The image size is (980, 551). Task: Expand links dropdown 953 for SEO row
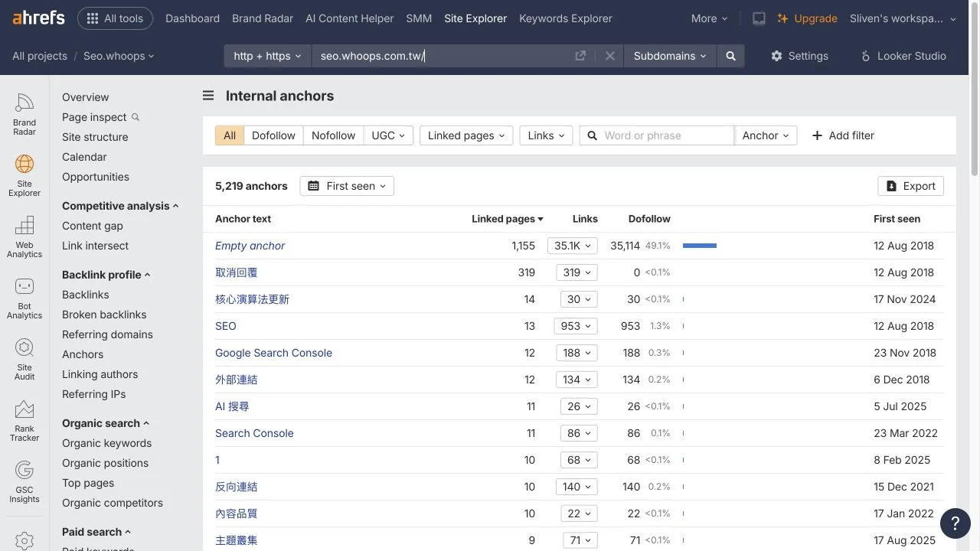coord(576,326)
